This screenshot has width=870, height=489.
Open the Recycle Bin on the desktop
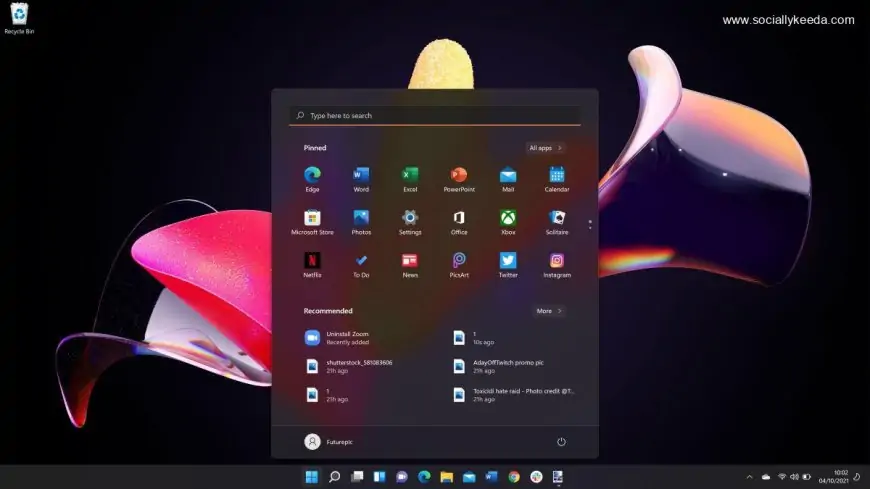(x=19, y=18)
